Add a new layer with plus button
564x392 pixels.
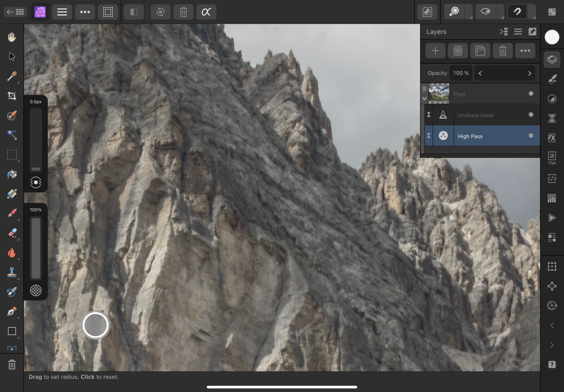tap(435, 51)
